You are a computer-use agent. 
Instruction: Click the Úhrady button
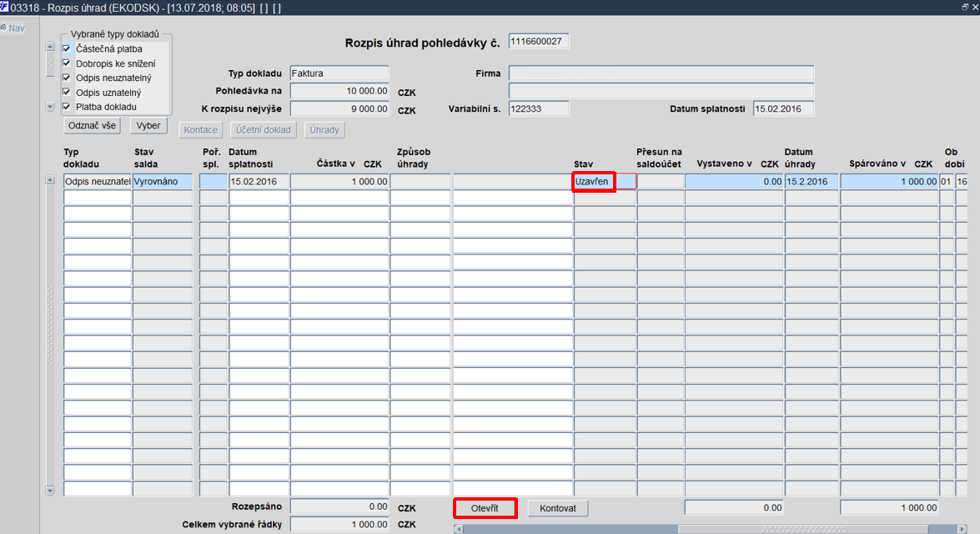[324, 130]
